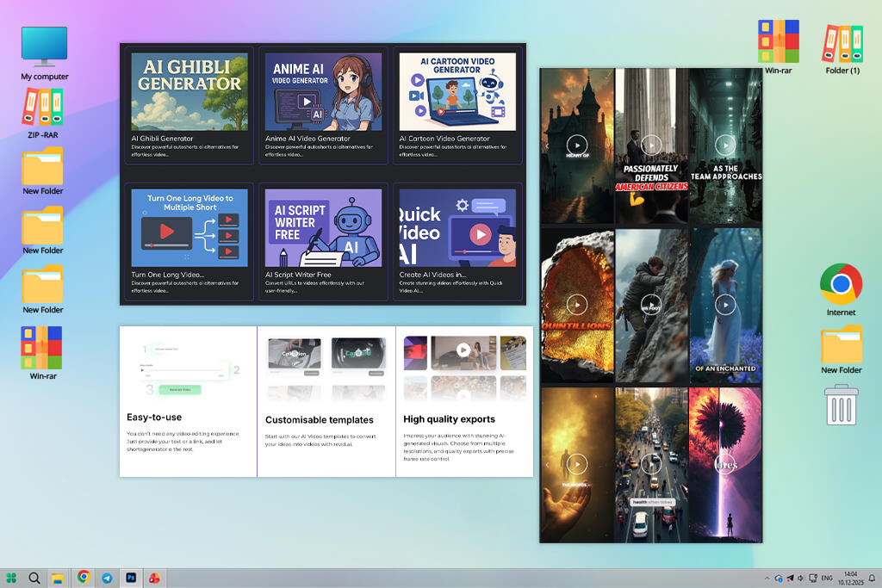
Task: Click the "High quality exports" heading
Action: [x=450, y=419]
